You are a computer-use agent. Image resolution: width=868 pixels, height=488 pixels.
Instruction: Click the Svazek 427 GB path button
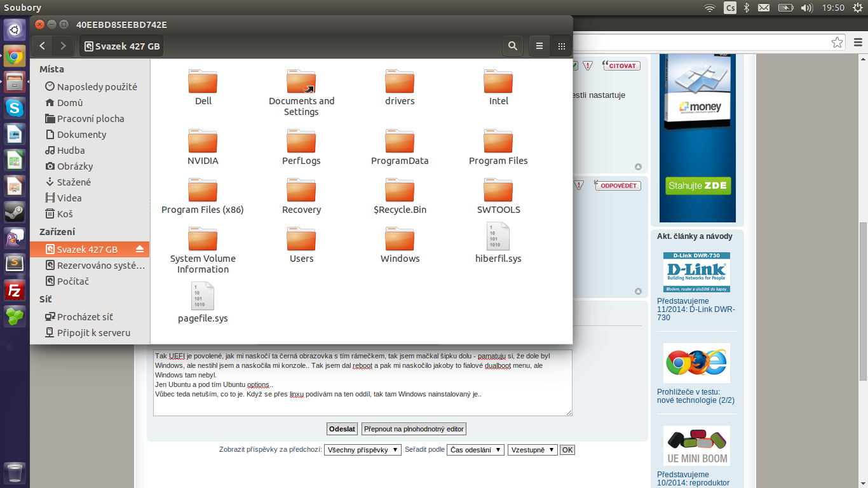[x=121, y=46]
